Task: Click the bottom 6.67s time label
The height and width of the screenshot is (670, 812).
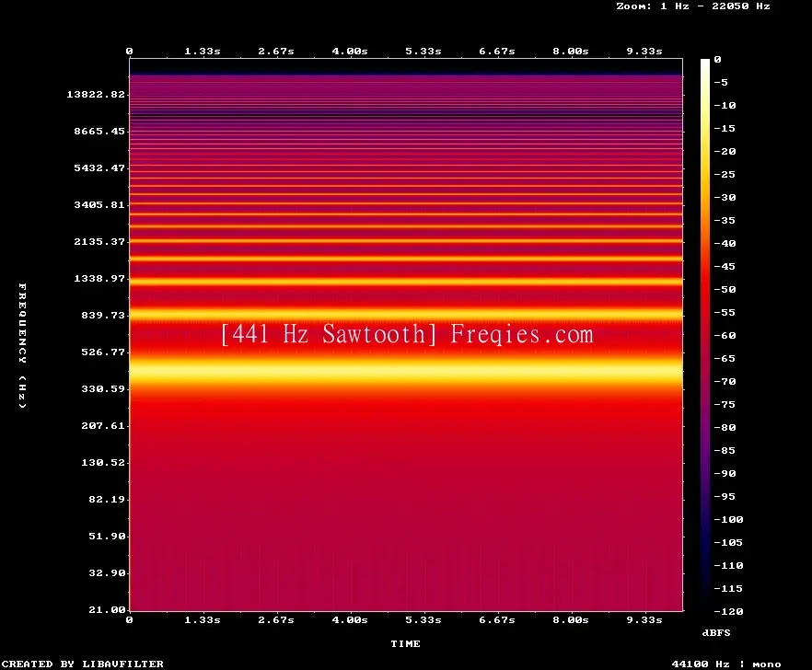Action: click(x=496, y=619)
